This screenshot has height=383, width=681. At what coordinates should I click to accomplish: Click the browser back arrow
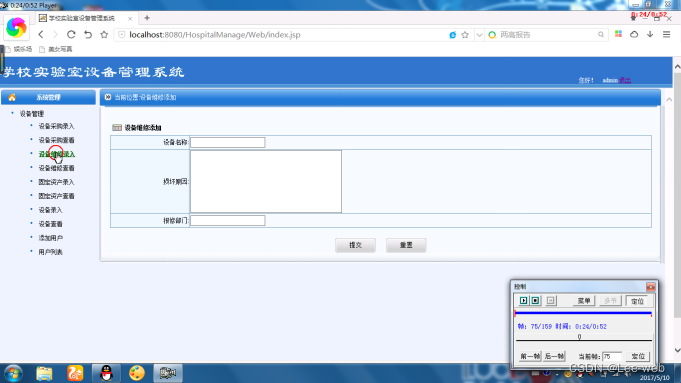point(41,34)
